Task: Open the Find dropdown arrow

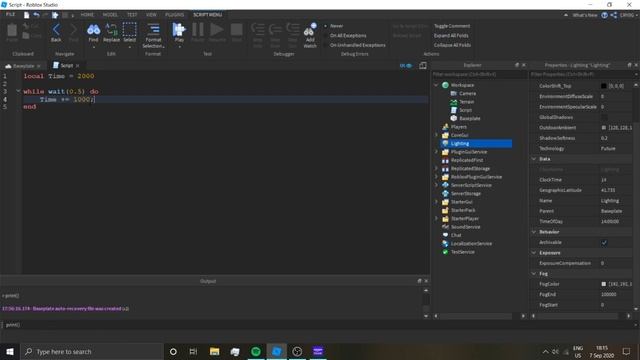Action: pos(93,47)
